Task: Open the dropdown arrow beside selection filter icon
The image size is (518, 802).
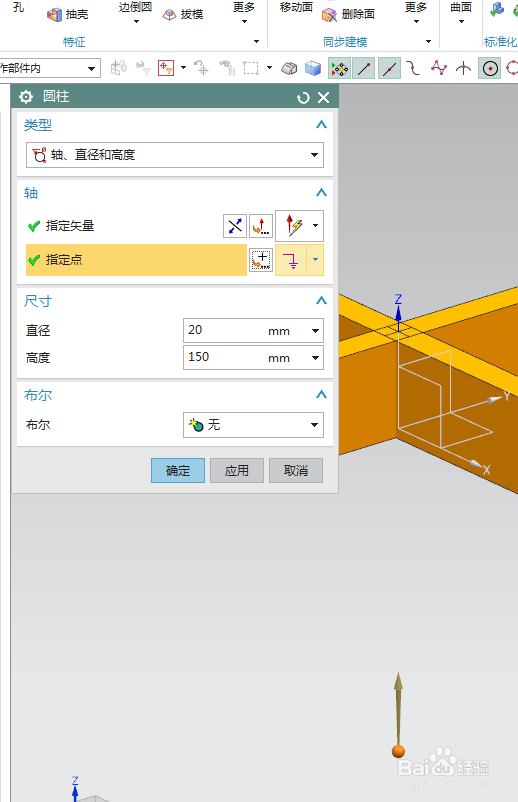Action: 183,68
